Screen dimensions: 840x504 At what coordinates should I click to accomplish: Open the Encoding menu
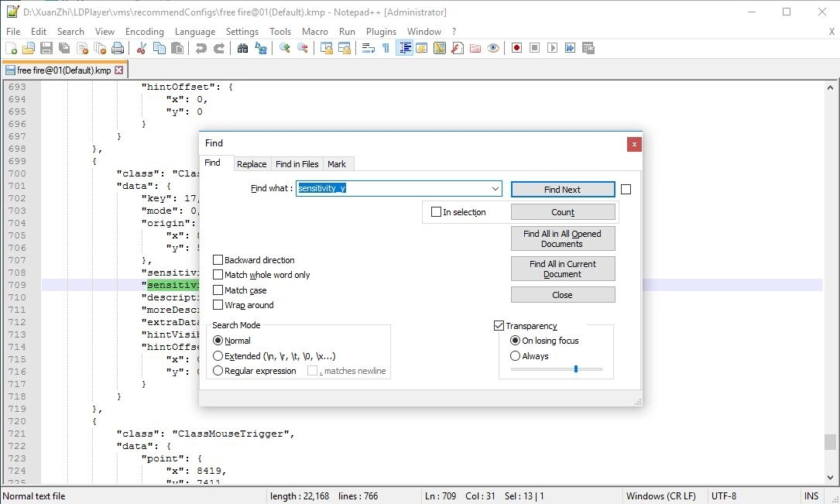click(x=145, y=32)
